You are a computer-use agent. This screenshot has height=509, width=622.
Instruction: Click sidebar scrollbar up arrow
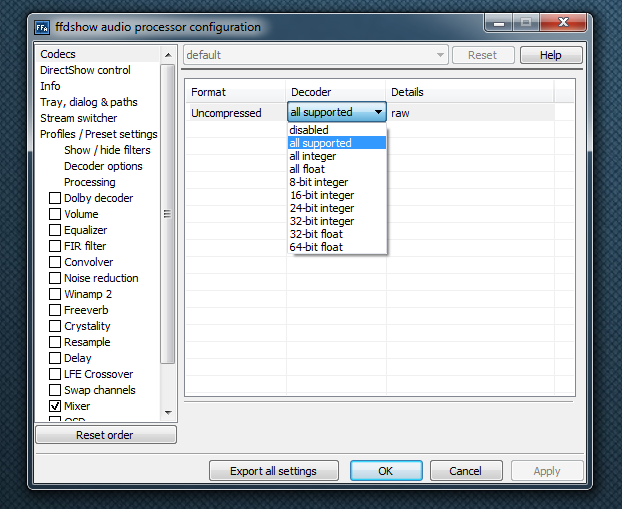coord(168,55)
